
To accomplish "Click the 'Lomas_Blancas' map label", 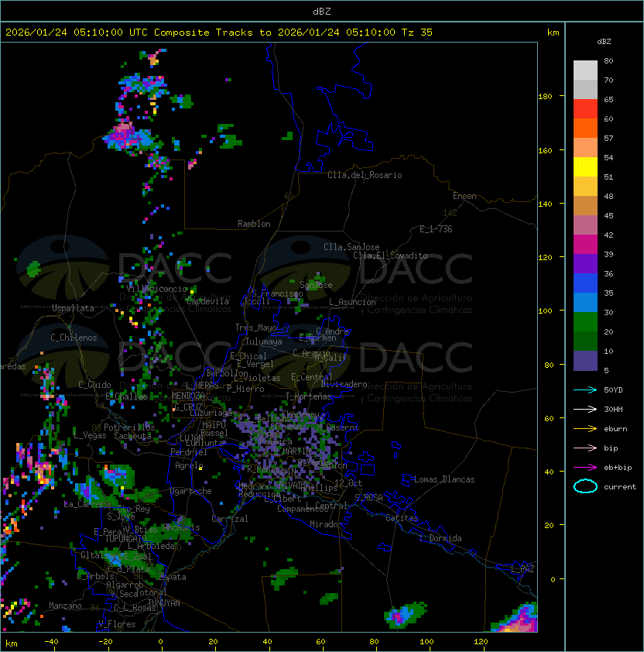I will [444, 479].
